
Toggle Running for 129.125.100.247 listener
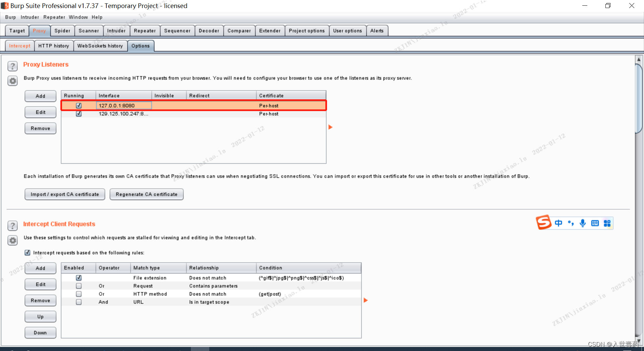(79, 114)
